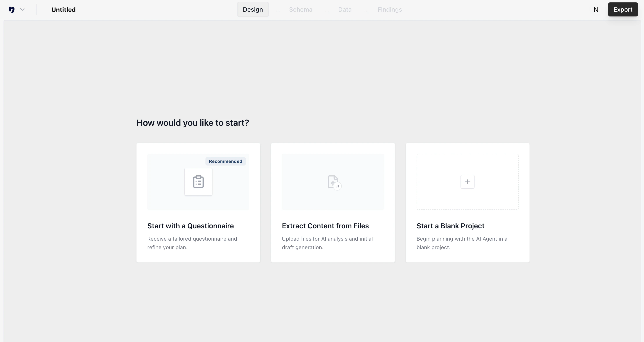
Task: Click the blank project description text
Action: tap(462, 243)
